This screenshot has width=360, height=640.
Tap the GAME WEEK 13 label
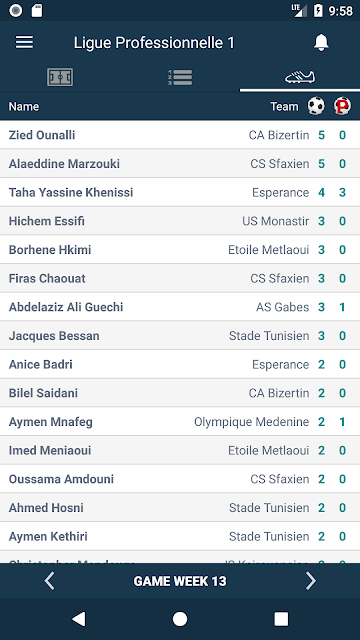(x=180, y=581)
